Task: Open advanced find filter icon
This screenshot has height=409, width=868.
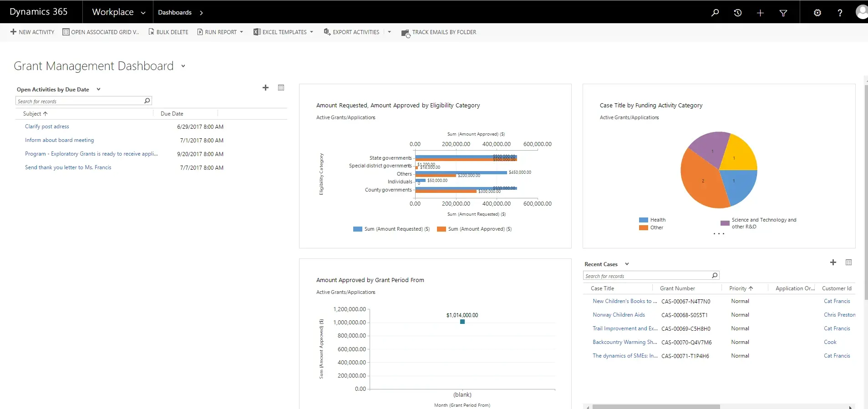Action: click(783, 13)
